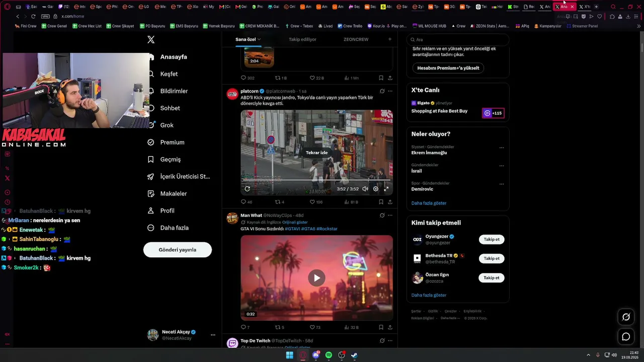Open the floating messages button
This screenshot has height=362, width=644.
tap(626, 337)
